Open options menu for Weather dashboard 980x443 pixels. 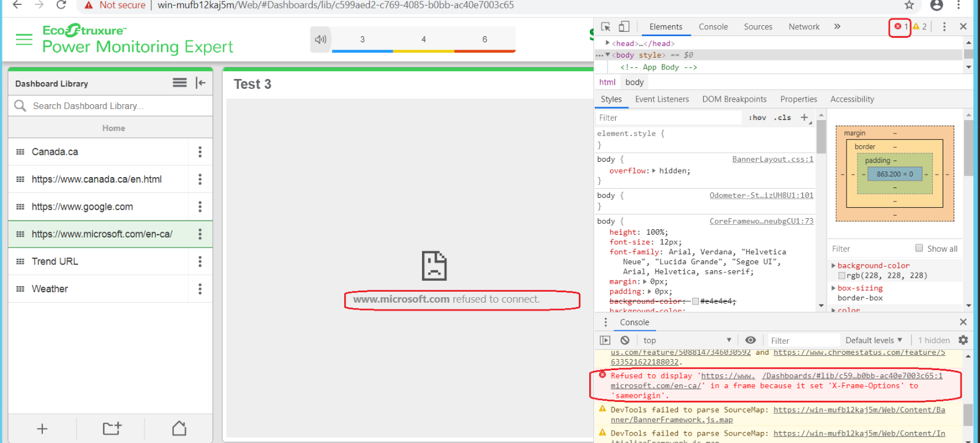click(x=200, y=289)
